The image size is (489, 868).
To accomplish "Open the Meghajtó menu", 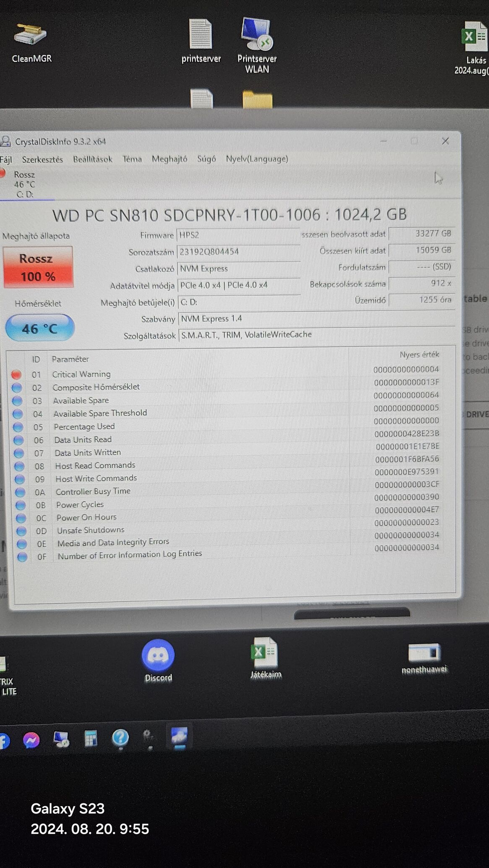I will [x=169, y=159].
